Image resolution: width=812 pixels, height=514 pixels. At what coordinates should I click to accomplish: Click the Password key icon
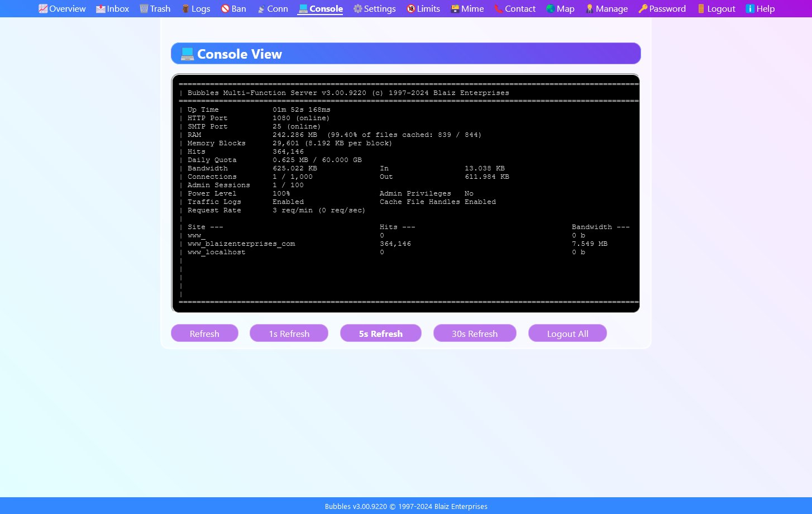pyautogui.click(x=643, y=9)
